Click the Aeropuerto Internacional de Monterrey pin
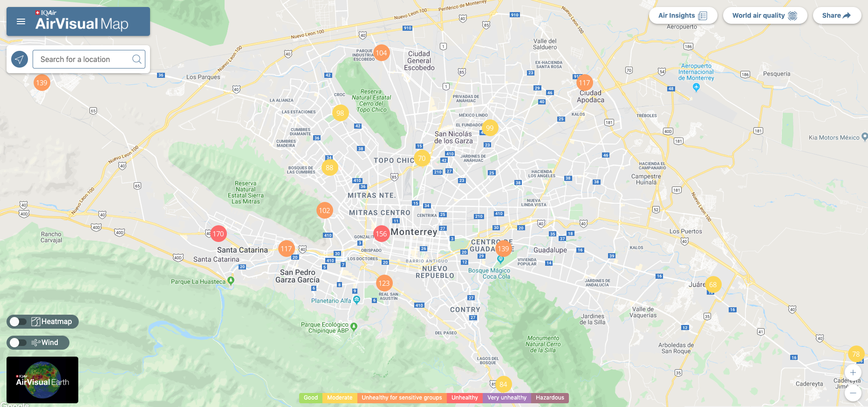868x407 pixels. 696,87
